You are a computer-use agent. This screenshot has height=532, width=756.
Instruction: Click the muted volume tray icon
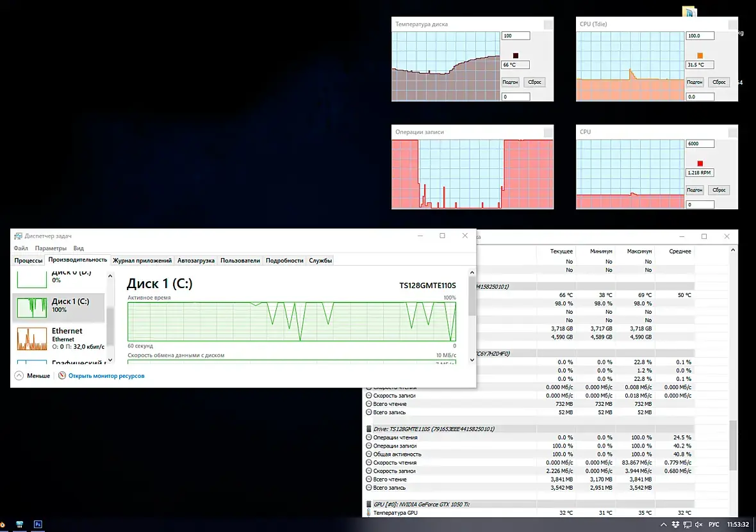[x=698, y=524]
